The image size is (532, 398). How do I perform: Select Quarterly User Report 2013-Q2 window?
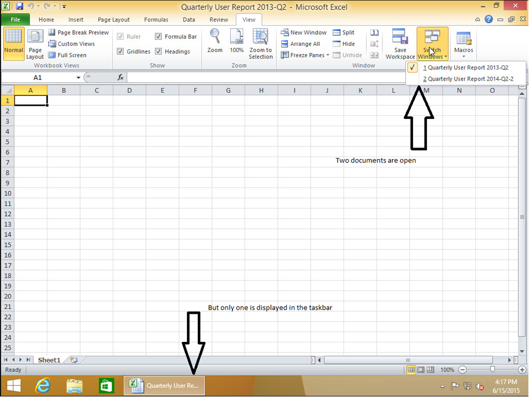coord(466,68)
